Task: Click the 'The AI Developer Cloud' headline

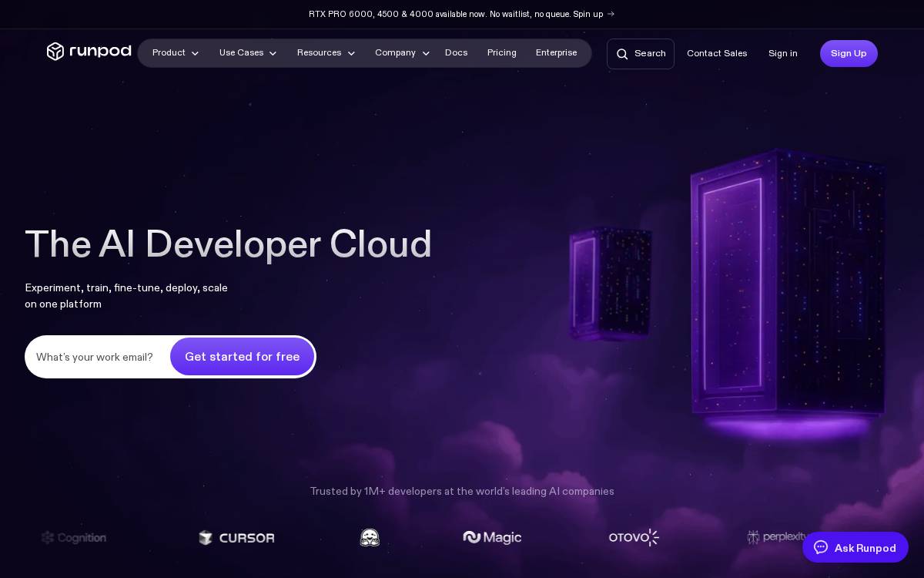Action: point(228,244)
